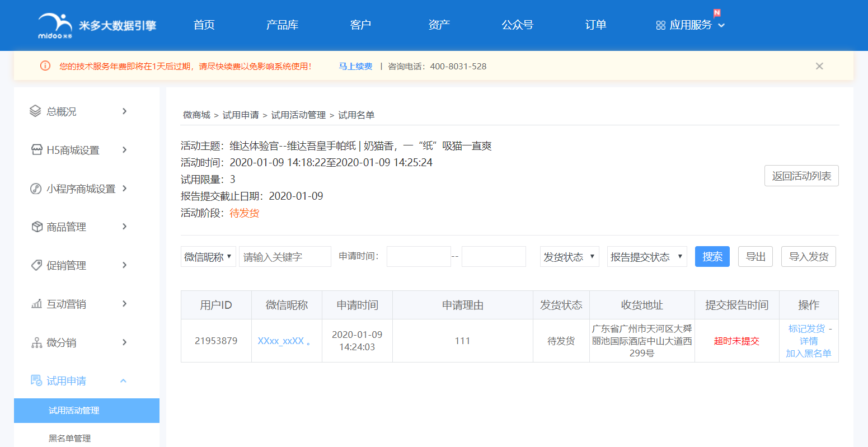Click 微商城 in the breadcrumb
The height and width of the screenshot is (447, 868).
tap(196, 115)
